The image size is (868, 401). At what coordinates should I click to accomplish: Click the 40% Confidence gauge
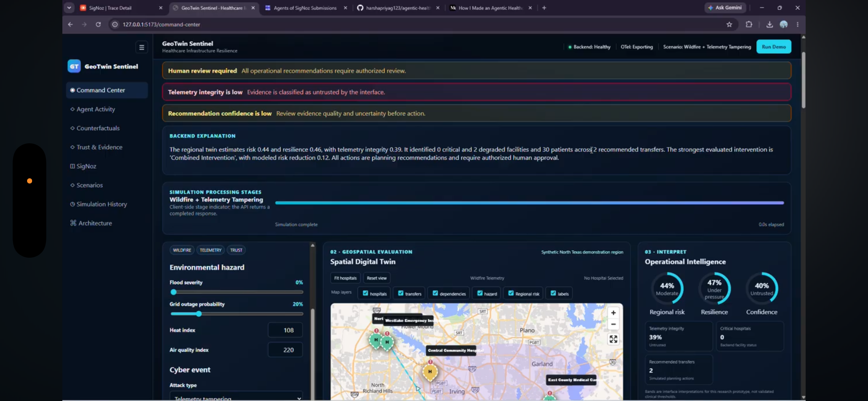[762, 288]
